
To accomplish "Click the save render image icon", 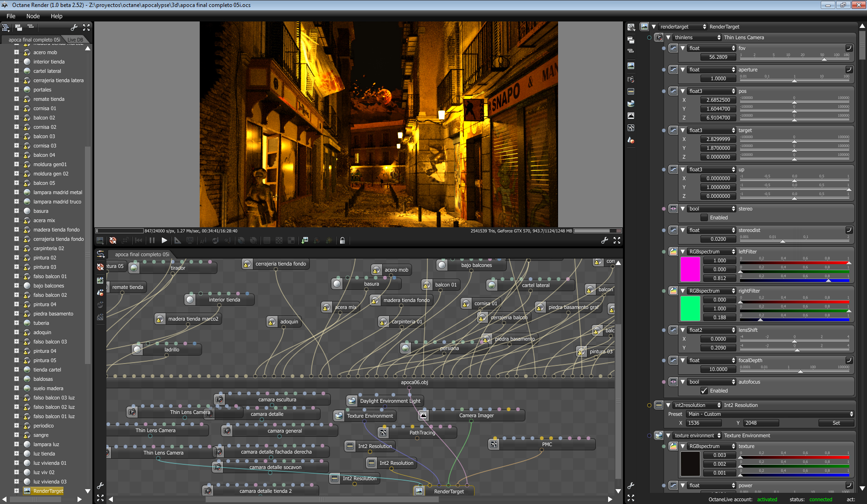I will (x=305, y=240).
